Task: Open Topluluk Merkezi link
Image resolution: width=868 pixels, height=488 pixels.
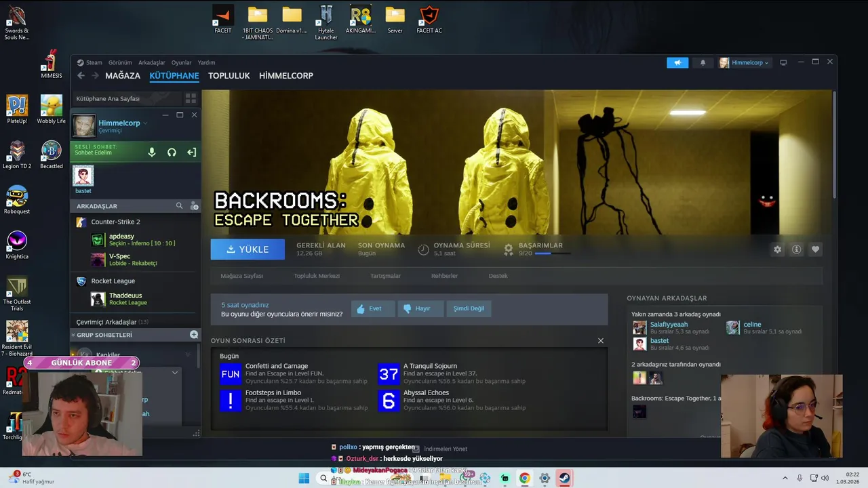Action: 317,276
